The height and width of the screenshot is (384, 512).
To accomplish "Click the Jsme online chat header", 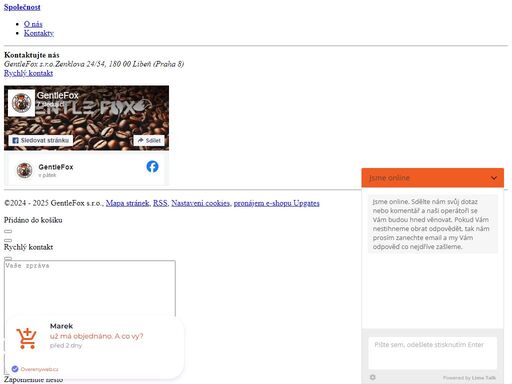I will pos(432,178).
